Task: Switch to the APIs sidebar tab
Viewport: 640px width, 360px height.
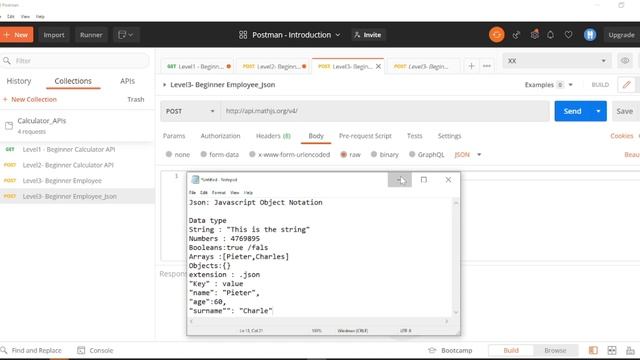Action: (x=127, y=81)
